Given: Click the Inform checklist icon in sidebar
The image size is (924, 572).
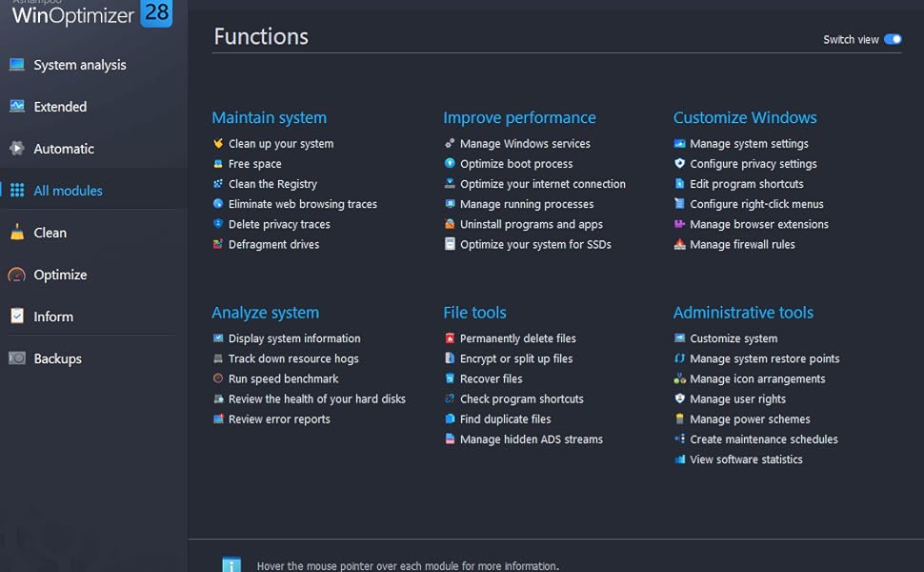Looking at the screenshot, I should tap(17, 317).
